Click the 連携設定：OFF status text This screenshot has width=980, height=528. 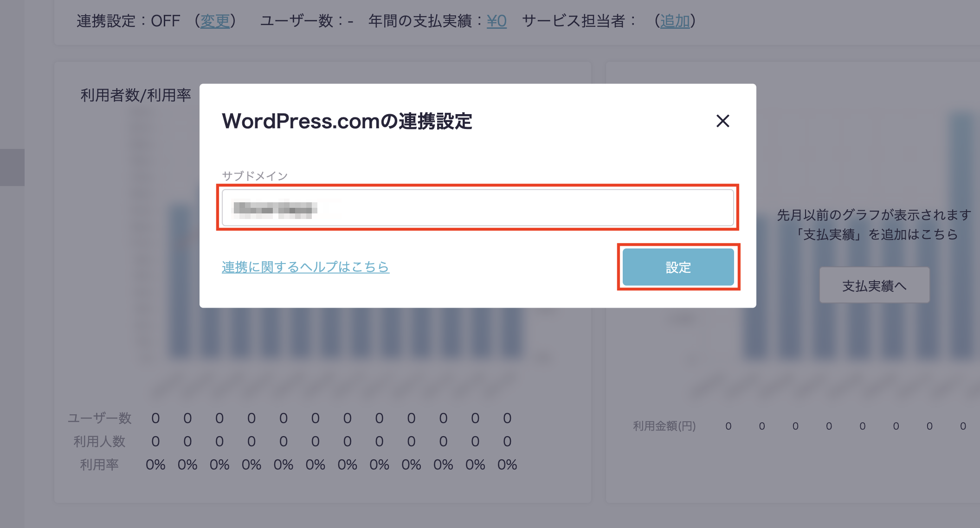128,21
